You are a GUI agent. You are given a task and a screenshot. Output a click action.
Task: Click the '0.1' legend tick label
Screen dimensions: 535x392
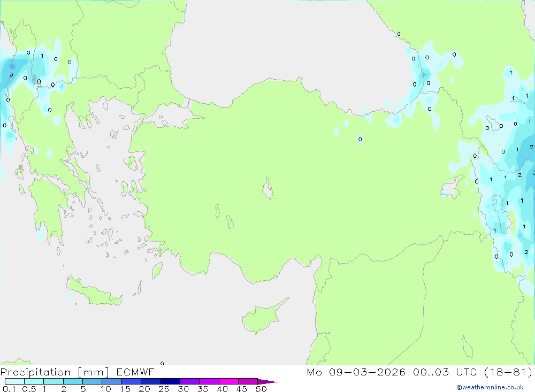pyautogui.click(x=9, y=389)
